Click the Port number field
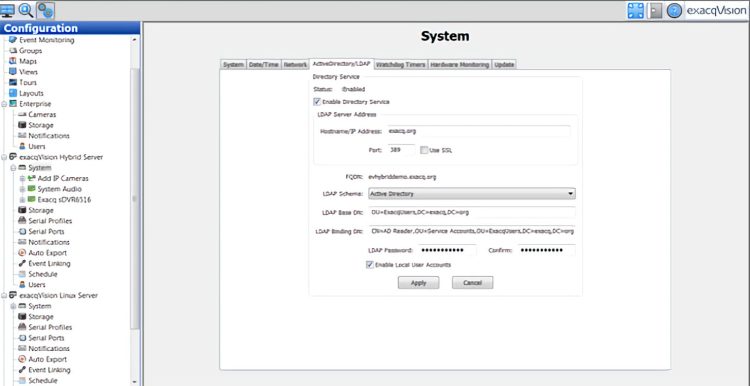The width and height of the screenshot is (750, 386). (400, 150)
